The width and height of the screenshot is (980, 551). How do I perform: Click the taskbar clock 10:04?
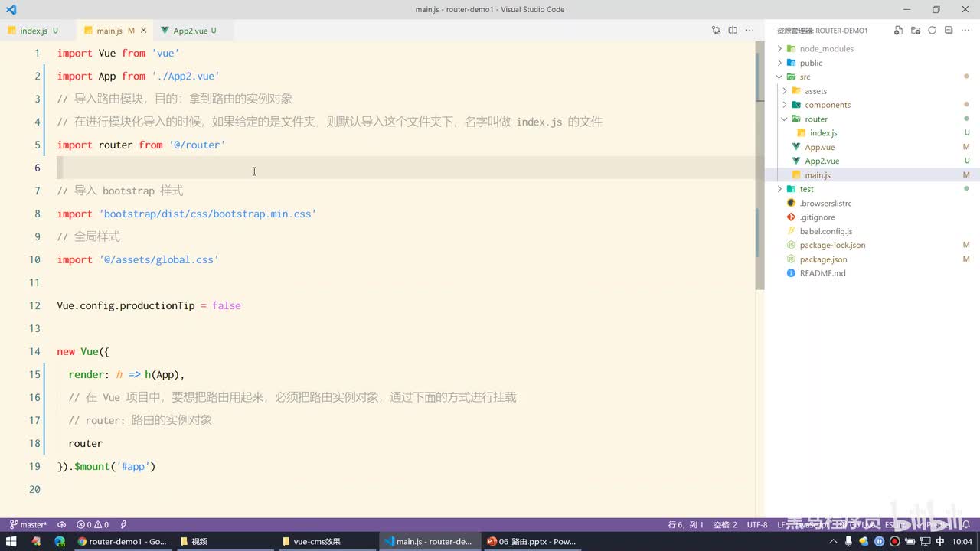[962, 541]
